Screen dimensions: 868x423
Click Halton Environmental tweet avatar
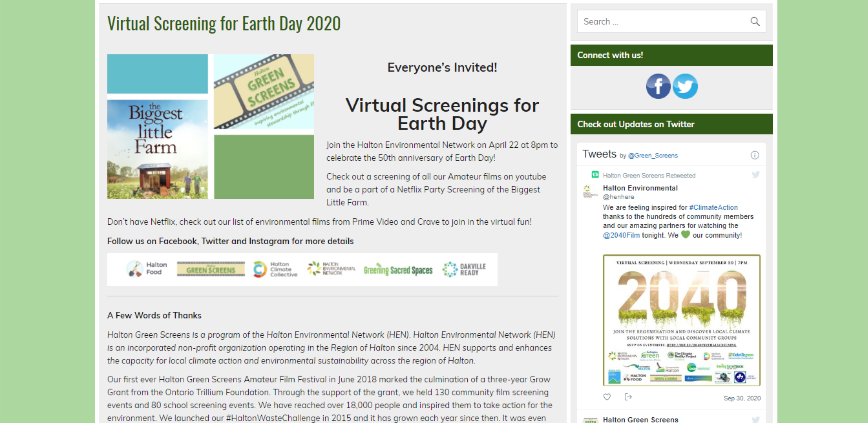(x=590, y=192)
